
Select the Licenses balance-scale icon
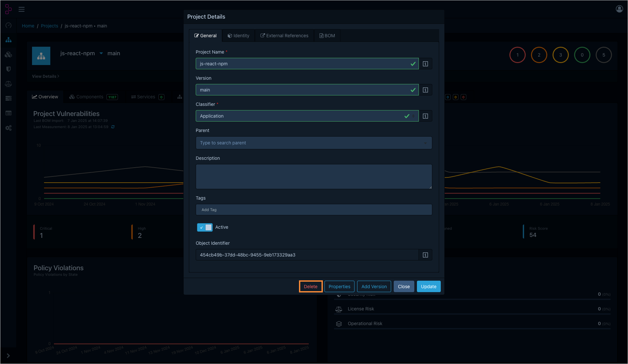coord(8,84)
